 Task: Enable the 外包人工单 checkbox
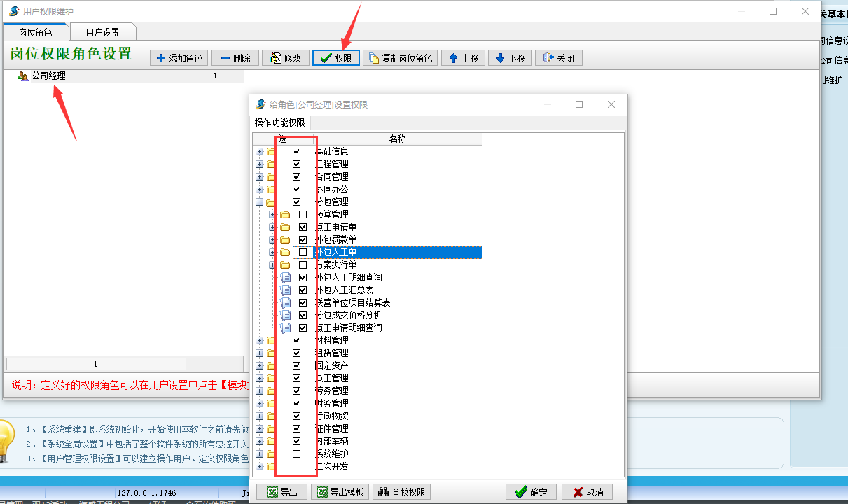coord(303,252)
